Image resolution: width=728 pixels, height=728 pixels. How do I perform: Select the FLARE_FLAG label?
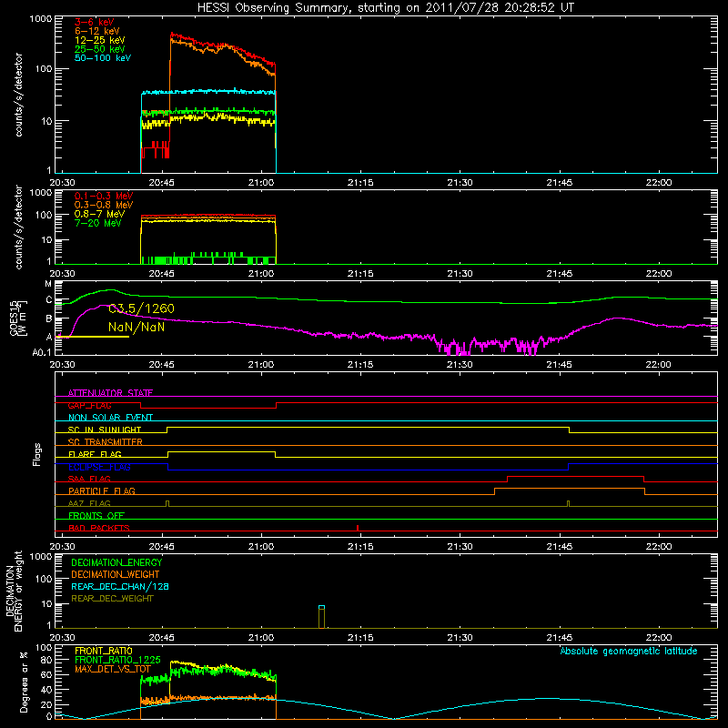tap(95, 454)
